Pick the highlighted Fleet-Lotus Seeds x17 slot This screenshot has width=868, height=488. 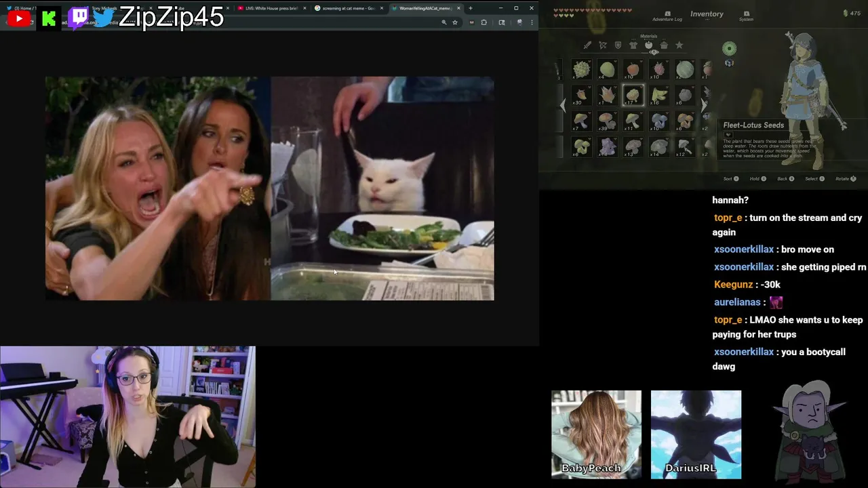[x=633, y=96]
